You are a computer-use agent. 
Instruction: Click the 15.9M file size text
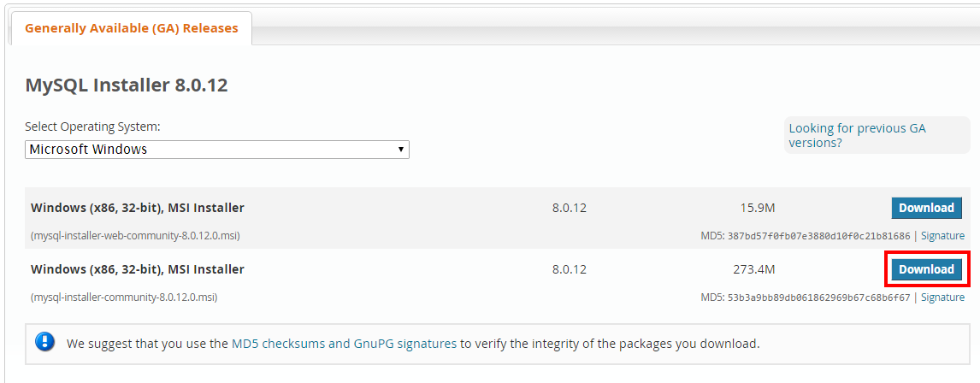click(x=757, y=208)
